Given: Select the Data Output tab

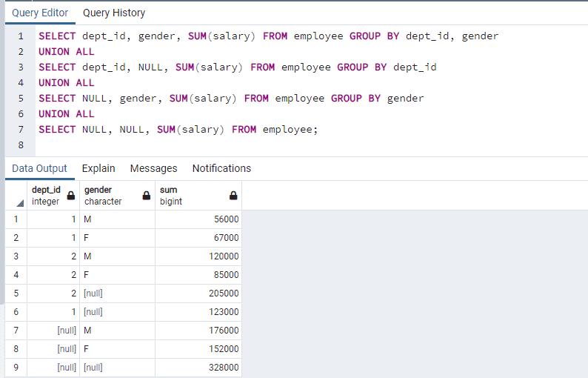Looking at the screenshot, I should tap(39, 168).
